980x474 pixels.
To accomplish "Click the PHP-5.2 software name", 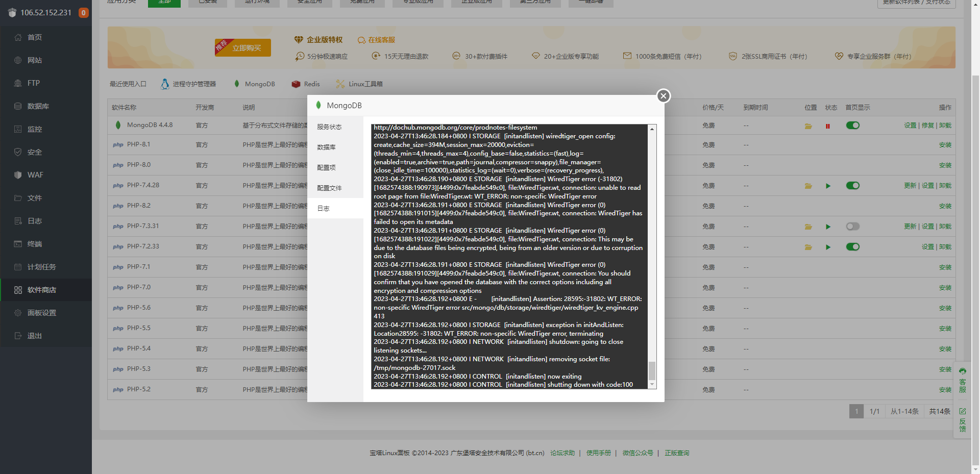I will (139, 389).
